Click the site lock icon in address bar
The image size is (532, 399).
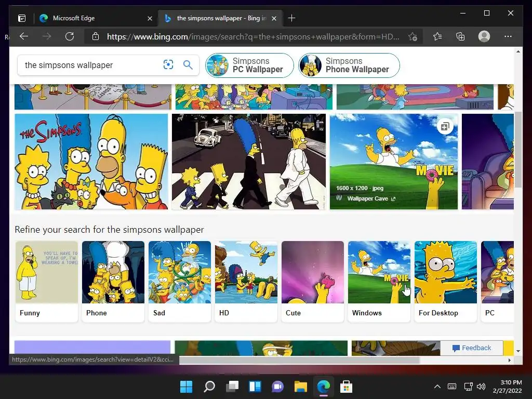point(96,36)
